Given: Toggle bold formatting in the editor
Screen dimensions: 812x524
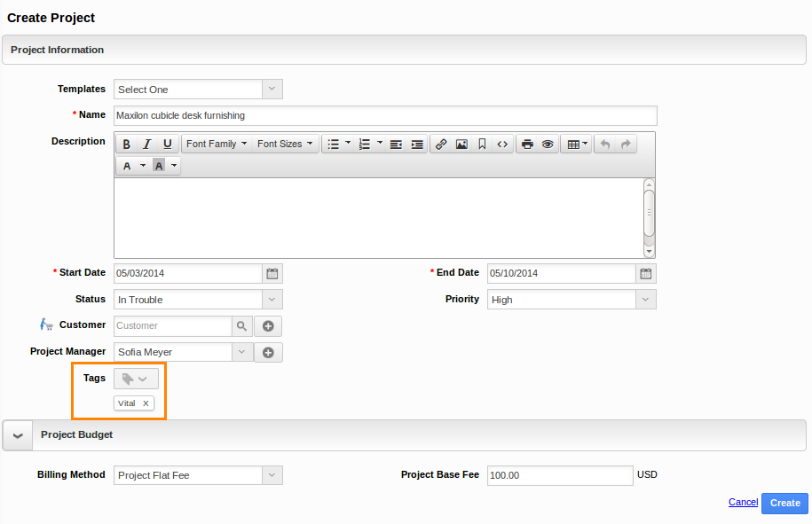Looking at the screenshot, I should [x=127, y=143].
